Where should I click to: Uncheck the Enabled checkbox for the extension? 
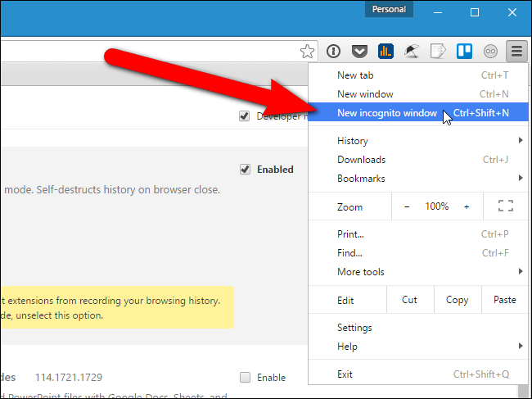[x=245, y=169]
